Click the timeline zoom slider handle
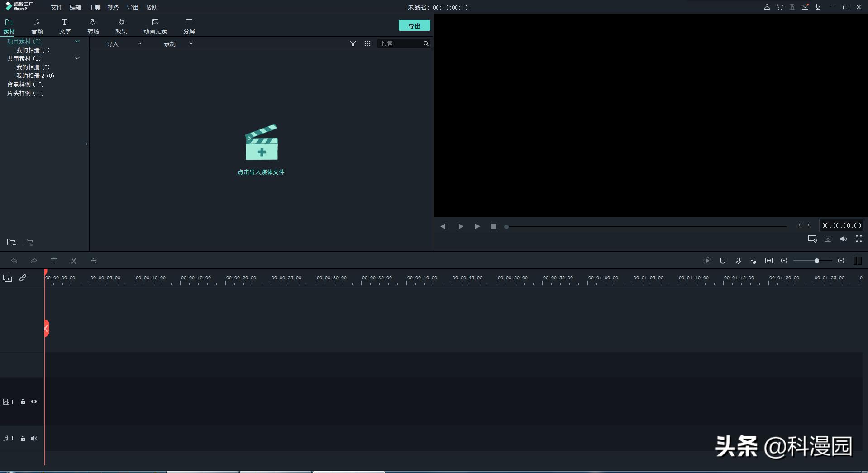The width and height of the screenshot is (868, 473). point(817,261)
